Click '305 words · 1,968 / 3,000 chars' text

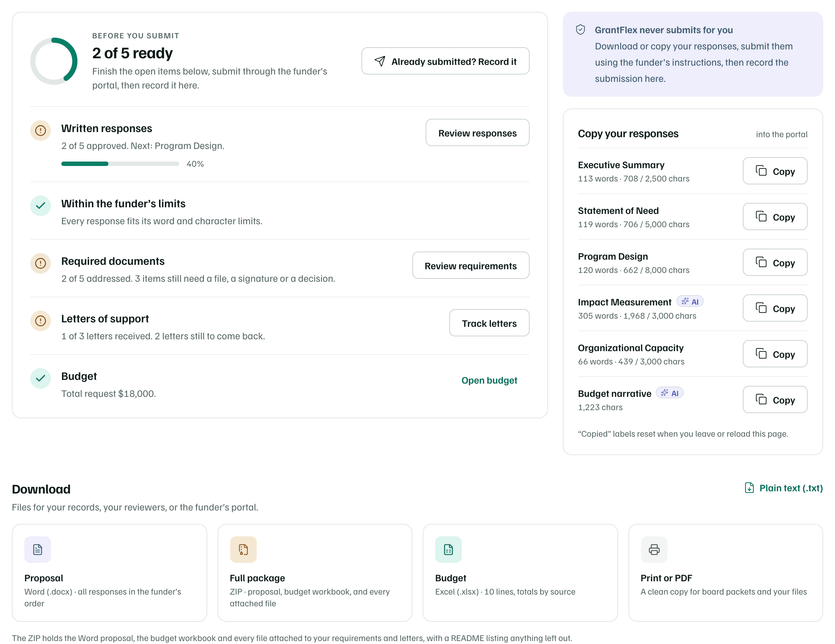tap(637, 316)
